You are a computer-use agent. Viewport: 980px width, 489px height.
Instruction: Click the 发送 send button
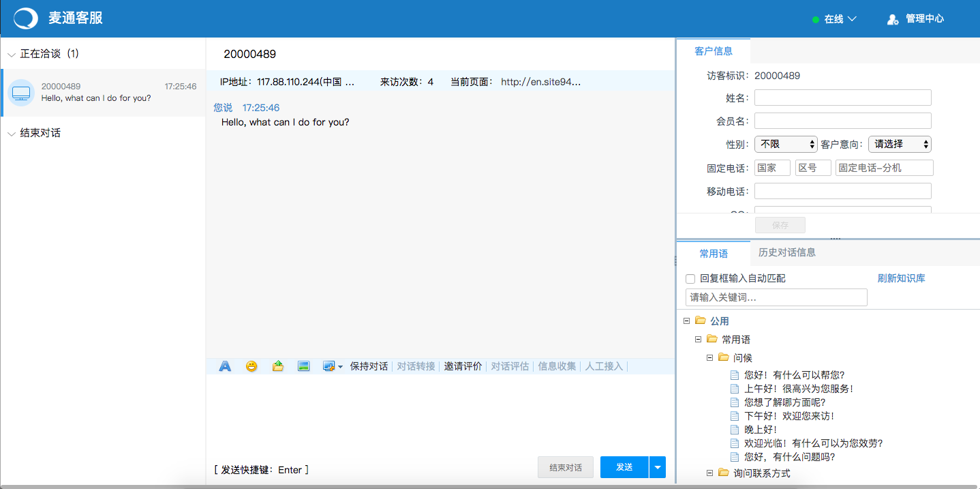click(x=624, y=467)
